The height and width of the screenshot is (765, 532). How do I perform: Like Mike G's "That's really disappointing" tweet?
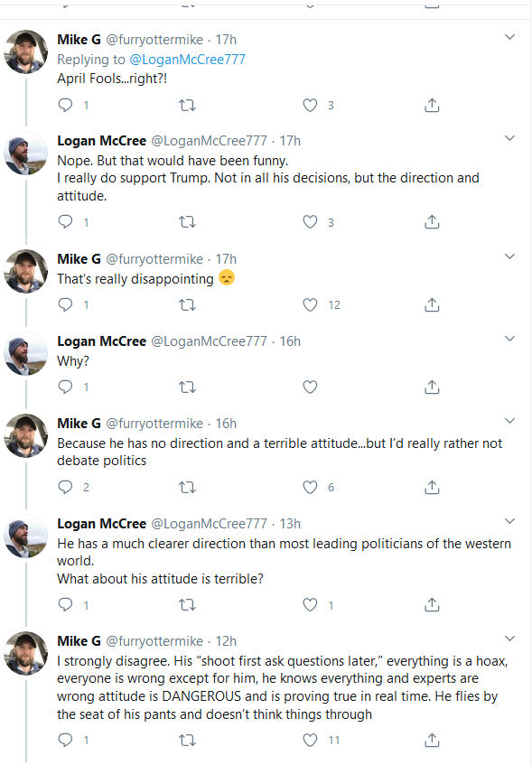tap(310, 304)
